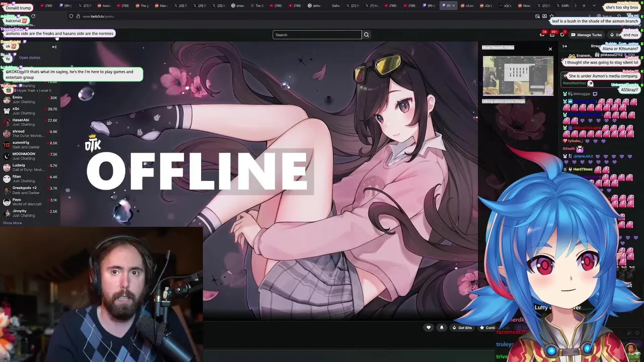The width and height of the screenshot is (644, 362).
Task: Switch to the 'Asmo' browser tab
Action: 103,6
